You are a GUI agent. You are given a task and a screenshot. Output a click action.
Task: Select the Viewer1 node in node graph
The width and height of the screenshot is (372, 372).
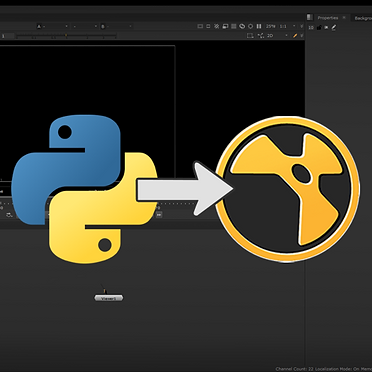pyautogui.click(x=108, y=298)
